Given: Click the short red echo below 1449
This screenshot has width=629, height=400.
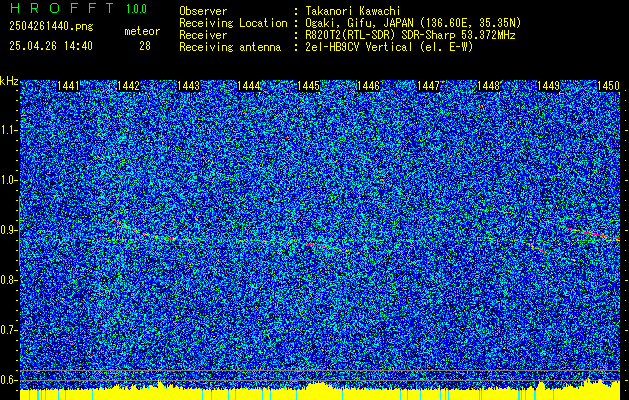Looking at the screenshot, I should (537, 248).
